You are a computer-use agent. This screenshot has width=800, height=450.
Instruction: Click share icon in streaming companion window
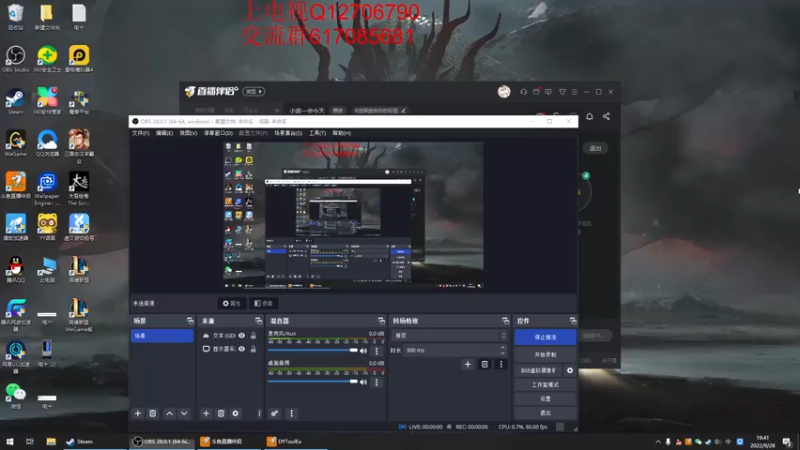pyautogui.click(x=606, y=116)
